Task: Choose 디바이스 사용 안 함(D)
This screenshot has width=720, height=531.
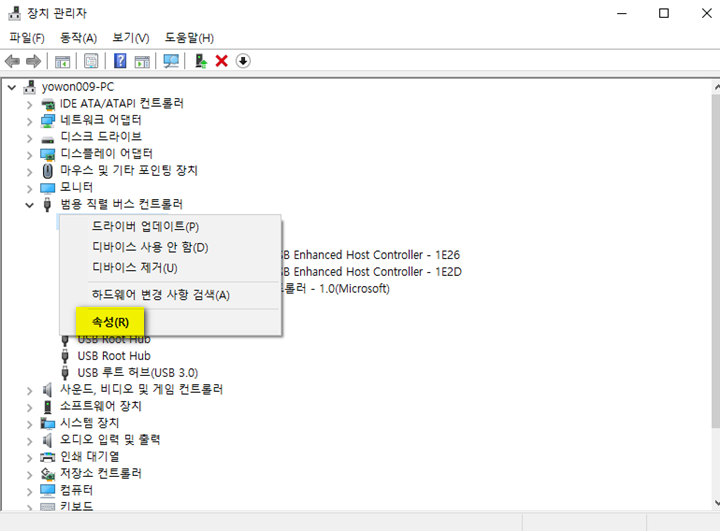Action: [x=170, y=247]
